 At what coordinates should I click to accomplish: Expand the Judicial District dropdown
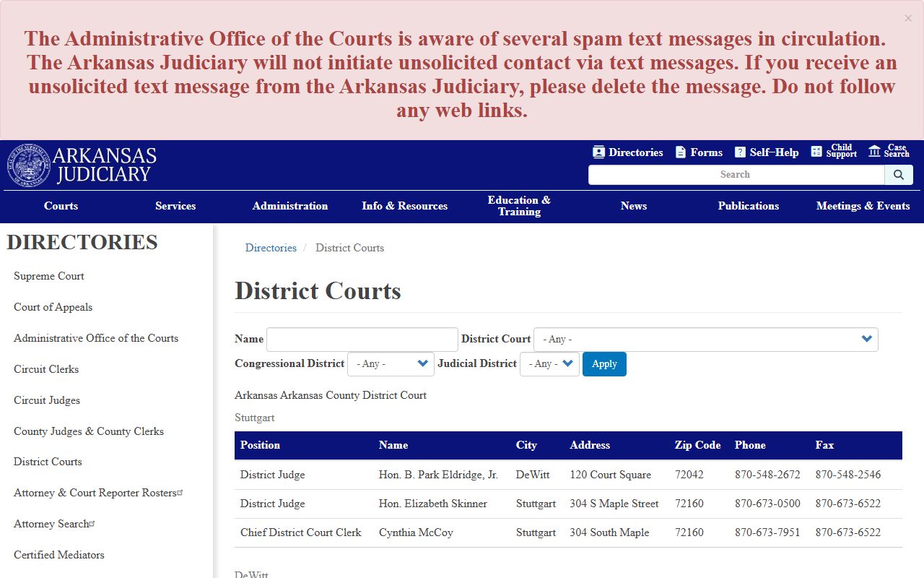point(549,364)
